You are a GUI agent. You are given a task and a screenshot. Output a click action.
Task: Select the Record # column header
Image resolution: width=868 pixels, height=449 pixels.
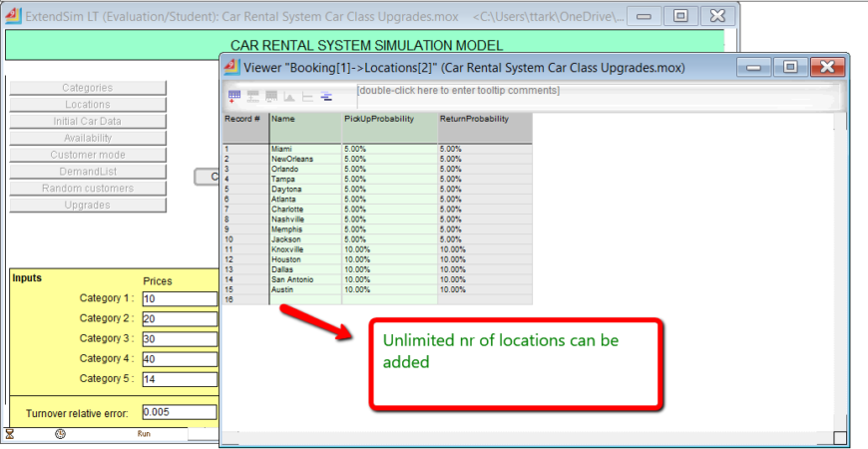click(245, 129)
